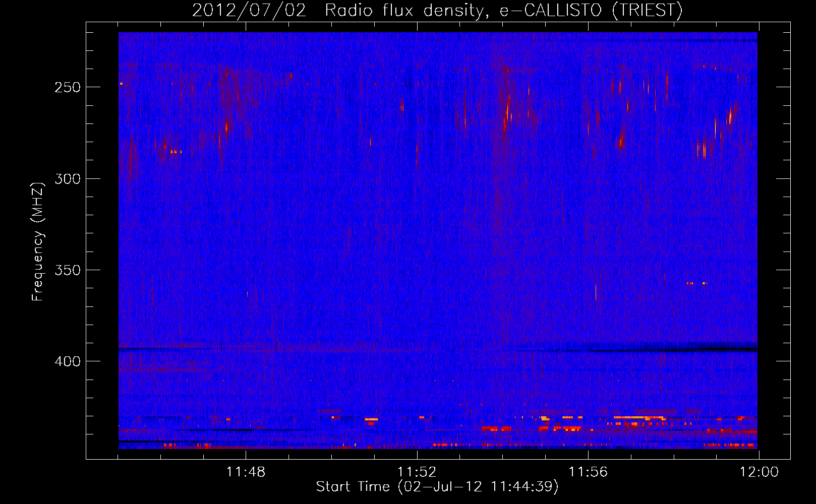Click the 350 frequency tick label
This screenshot has height=504, width=816.
[x=68, y=270]
